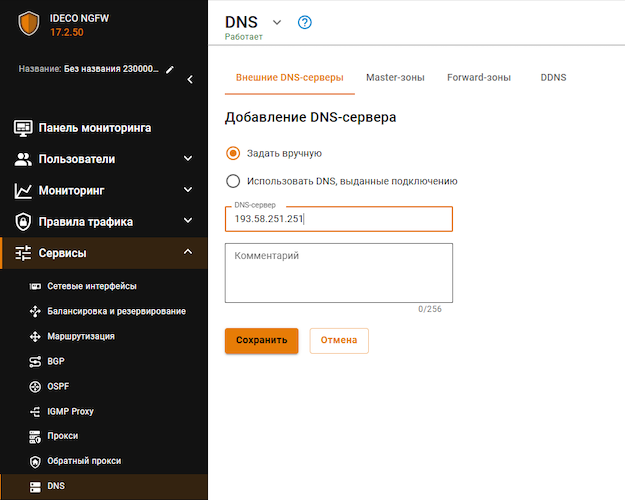The height and width of the screenshot is (500, 625).
Task: Click into the Комментарий text area
Action: click(x=339, y=272)
